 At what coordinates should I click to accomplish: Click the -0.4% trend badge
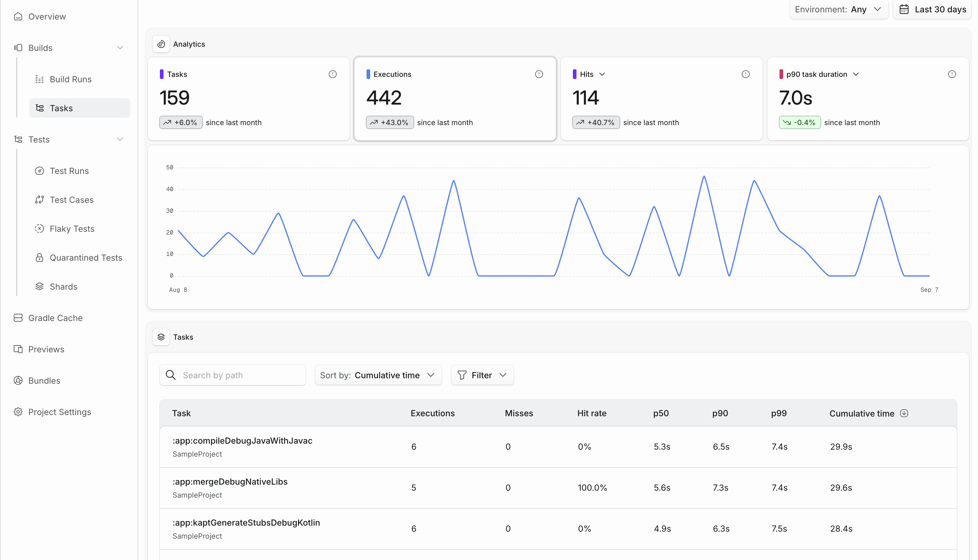(x=800, y=122)
